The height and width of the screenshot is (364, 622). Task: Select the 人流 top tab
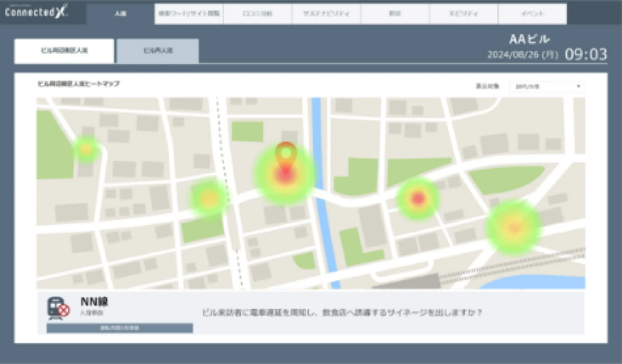coord(120,14)
